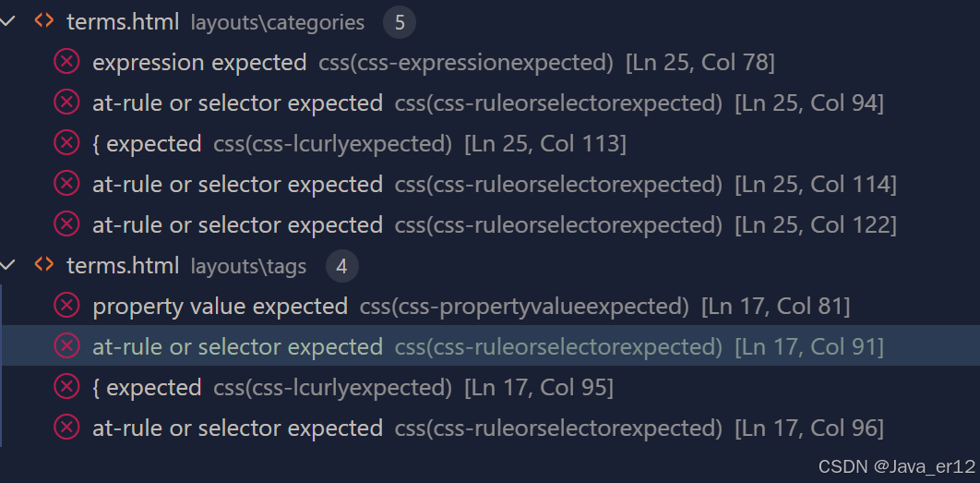Collapse the terms.html layouts\categories group
This screenshot has width=980, height=483.
click(x=9, y=22)
